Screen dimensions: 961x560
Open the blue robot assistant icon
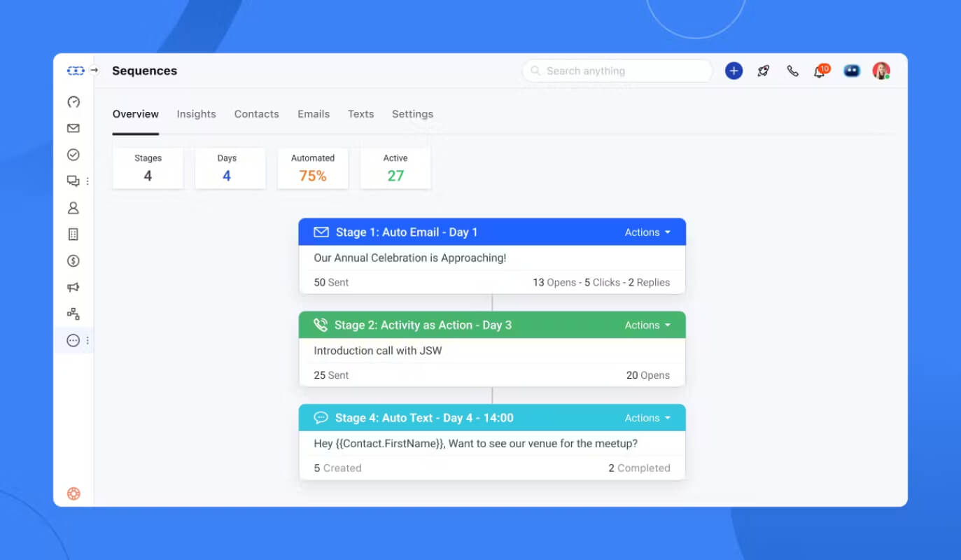[x=852, y=71]
